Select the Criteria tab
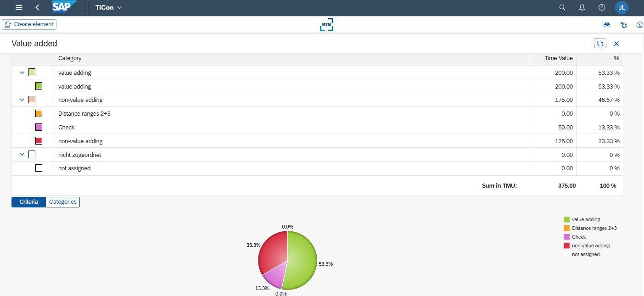 coord(28,202)
